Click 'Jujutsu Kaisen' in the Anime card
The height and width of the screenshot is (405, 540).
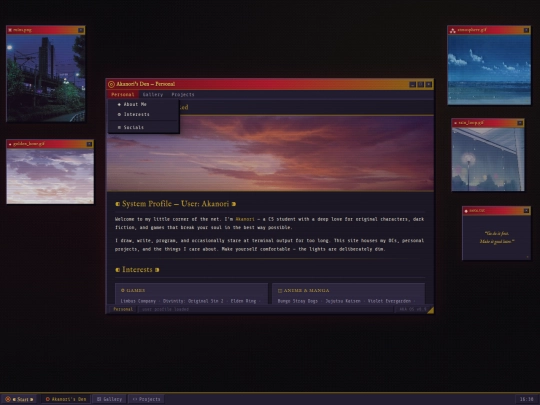343,301
